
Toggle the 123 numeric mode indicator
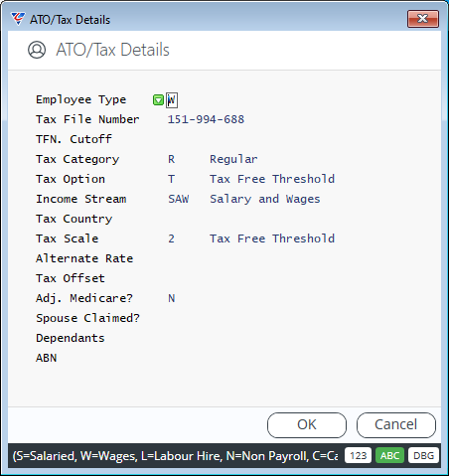[358, 456]
